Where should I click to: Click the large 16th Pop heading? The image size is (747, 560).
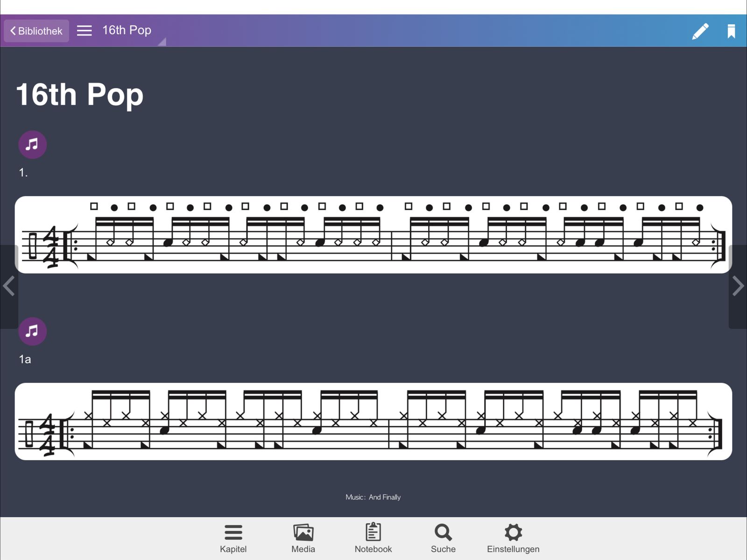[79, 94]
